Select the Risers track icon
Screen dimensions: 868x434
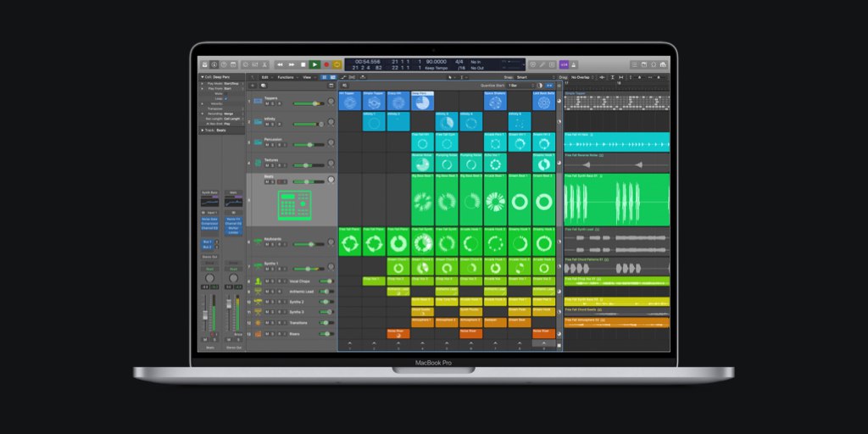(x=258, y=333)
